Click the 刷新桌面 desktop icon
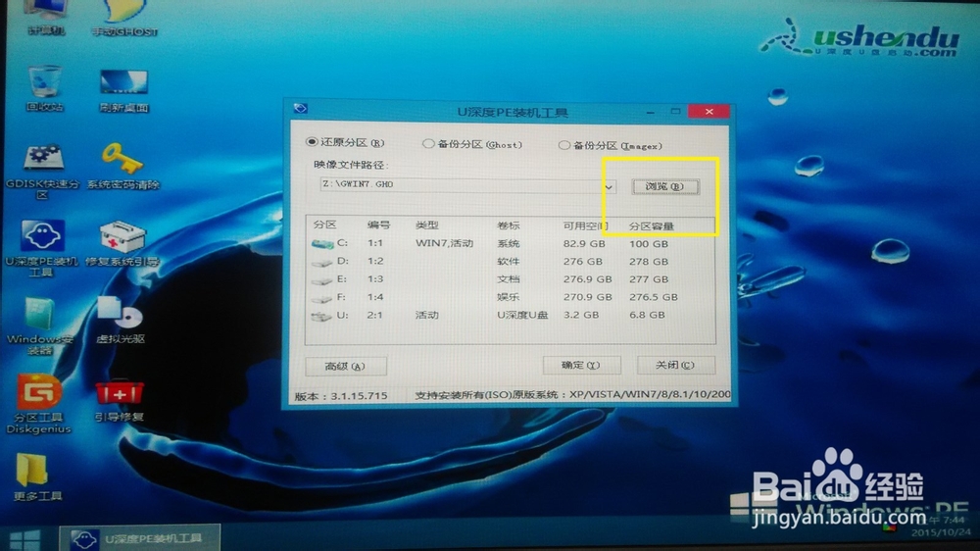This screenshot has width=980, height=551. pyautogui.click(x=123, y=90)
